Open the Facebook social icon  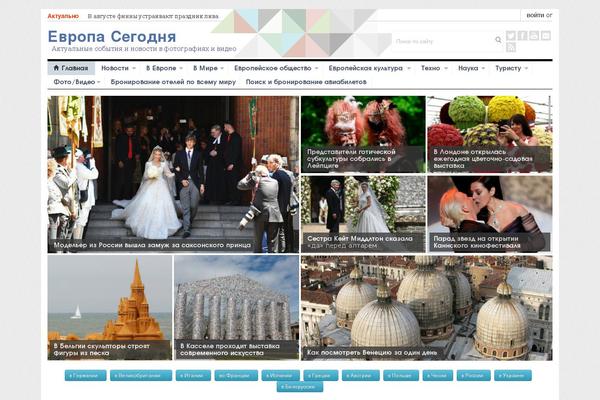click(522, 36)
